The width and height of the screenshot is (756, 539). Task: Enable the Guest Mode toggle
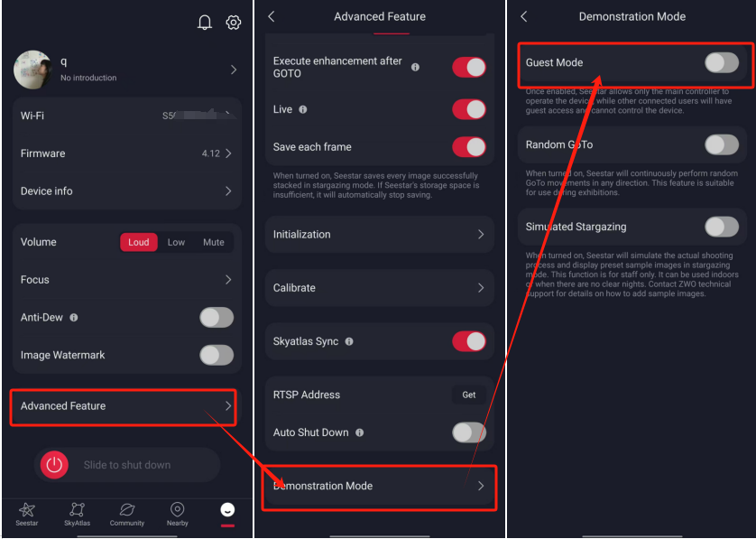(x=722, y=62)
